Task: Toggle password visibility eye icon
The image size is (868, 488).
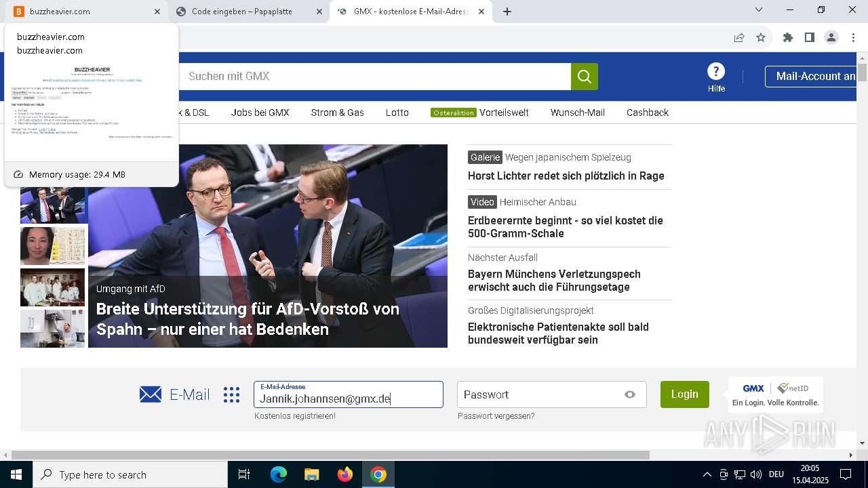Action: [630, 394]
